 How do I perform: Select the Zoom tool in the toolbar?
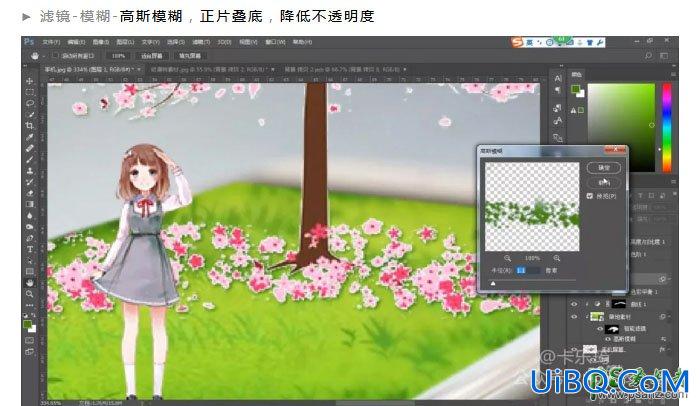30,294
